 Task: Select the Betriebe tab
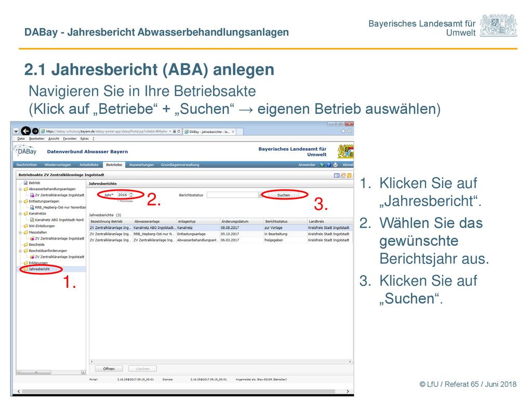coord(114,165)
